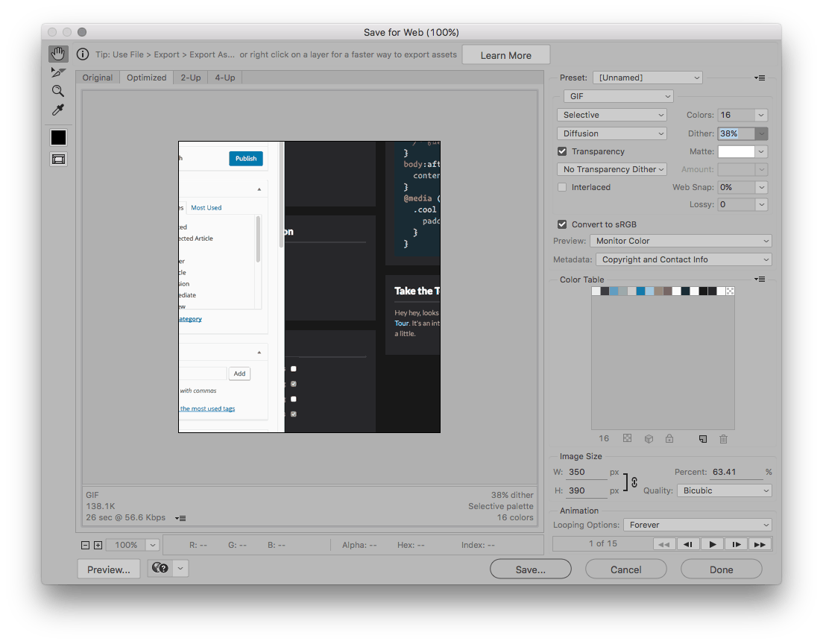This screenshot has height=644, width=823.
Task: Click the white Matte color swatch
Action: (737, 151)
